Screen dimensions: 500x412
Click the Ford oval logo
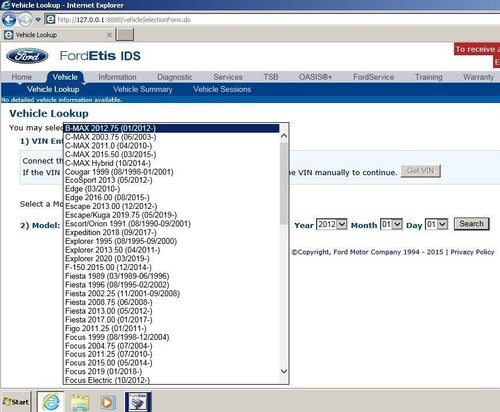click(27, 56)
